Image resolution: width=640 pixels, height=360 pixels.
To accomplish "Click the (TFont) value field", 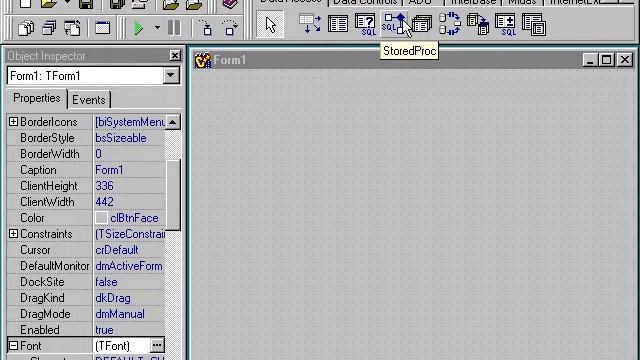I will [121, 346].
